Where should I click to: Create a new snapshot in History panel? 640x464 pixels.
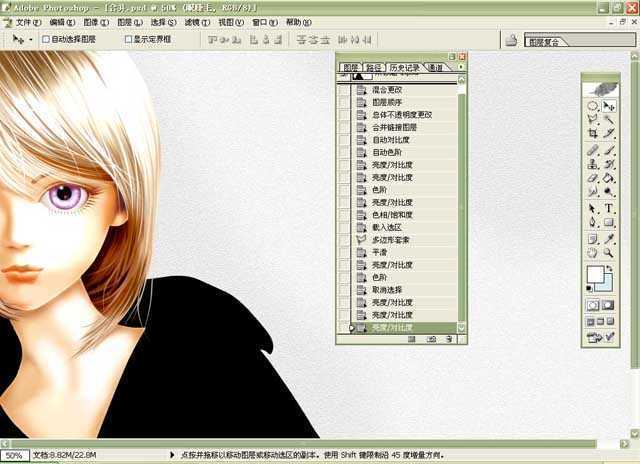tap(431, 339)
